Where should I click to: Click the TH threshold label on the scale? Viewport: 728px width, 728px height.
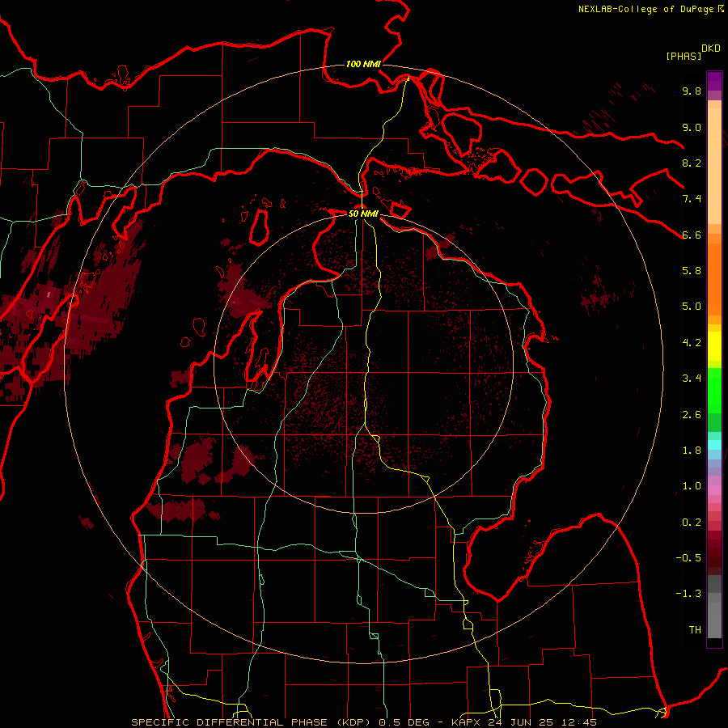coord(695,630)
